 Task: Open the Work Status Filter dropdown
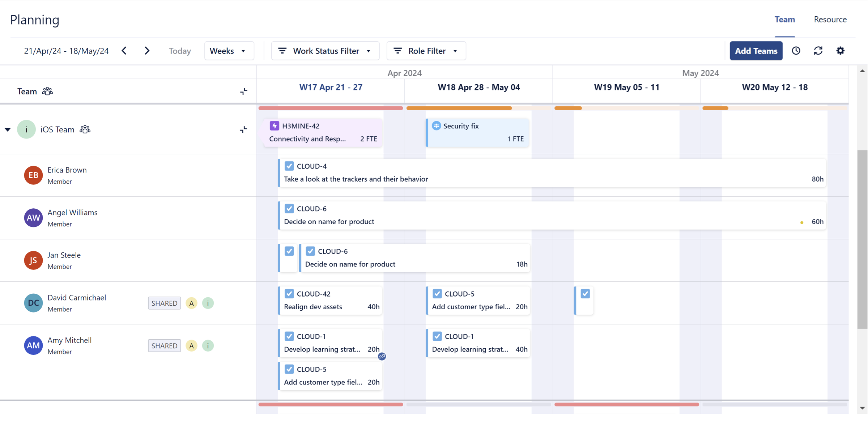pyautogui.click(x=325, y=51)
